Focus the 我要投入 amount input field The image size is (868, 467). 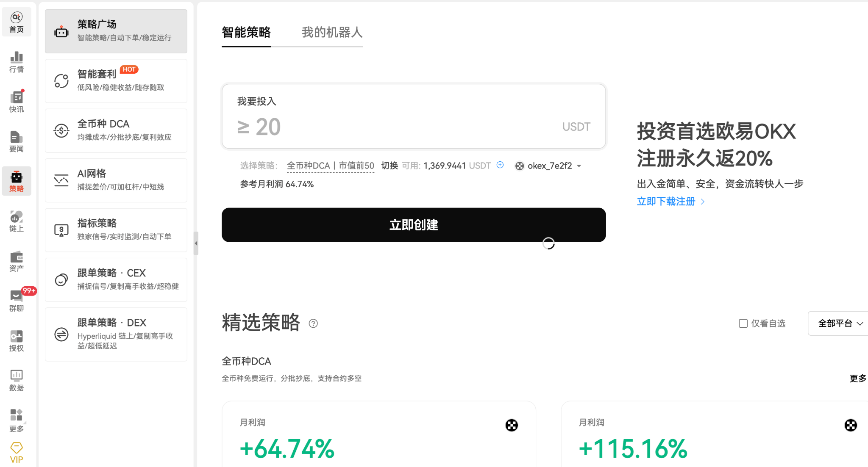414,116
